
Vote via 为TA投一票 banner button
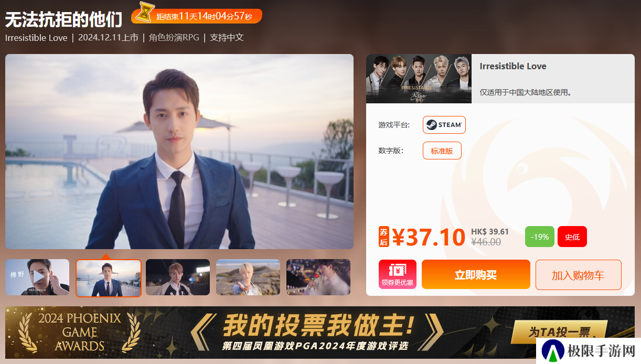point(559,331)
